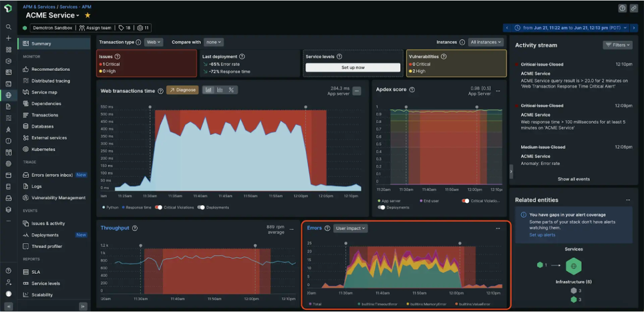Select the line chart view for Web transactions
Screen dimensions: 644x312
pos(209,90)
